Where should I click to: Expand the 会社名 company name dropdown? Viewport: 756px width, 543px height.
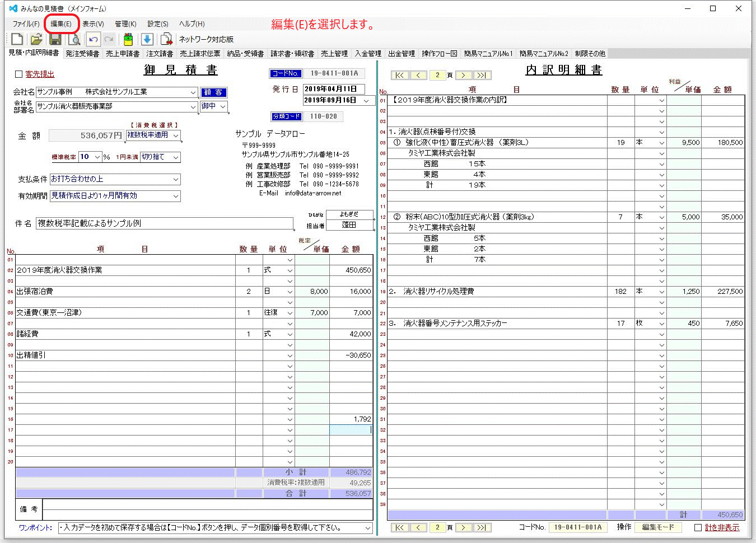click(193, 92)
